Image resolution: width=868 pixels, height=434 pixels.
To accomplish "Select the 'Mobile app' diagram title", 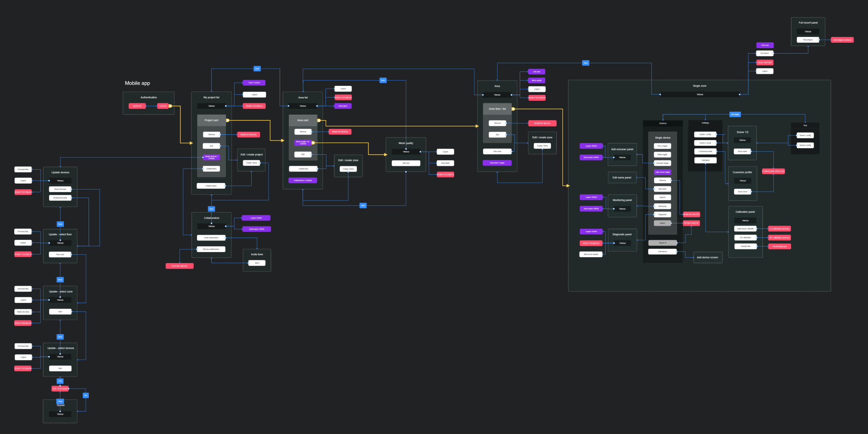I will click(137, 83).
